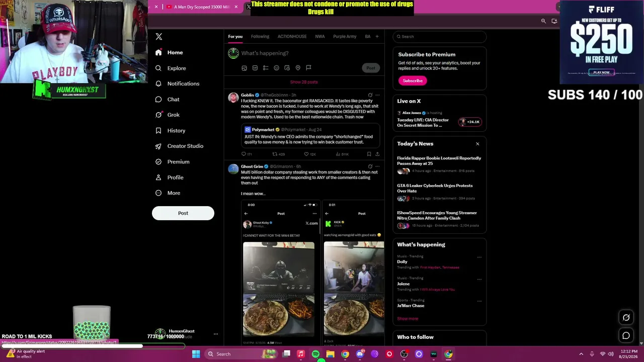Switch to the For you tab

[x=235, y=36]
